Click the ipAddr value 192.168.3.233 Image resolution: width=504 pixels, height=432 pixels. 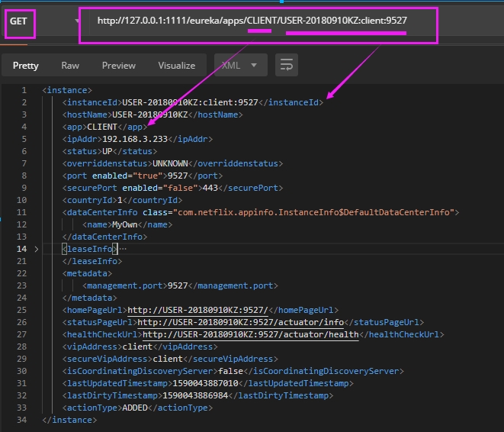pos(135,139)
